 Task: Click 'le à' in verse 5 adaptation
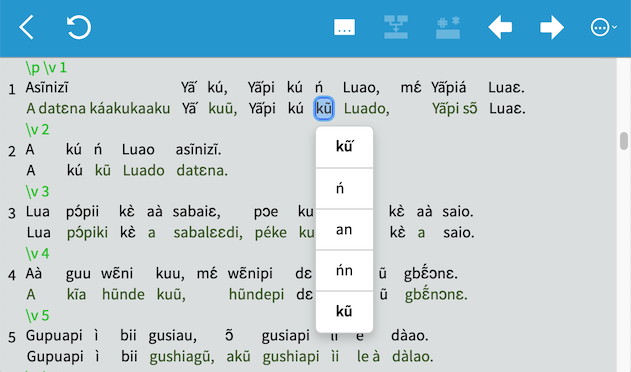pos(368,357)
